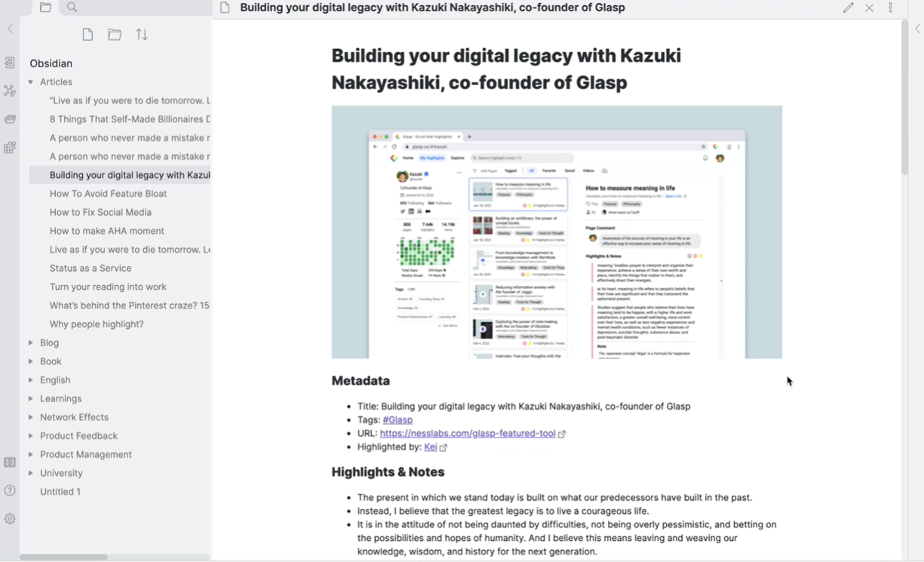The image size is (924, 562).
Task: Open the vault switcher icon
Action: [x=10, y=462]
